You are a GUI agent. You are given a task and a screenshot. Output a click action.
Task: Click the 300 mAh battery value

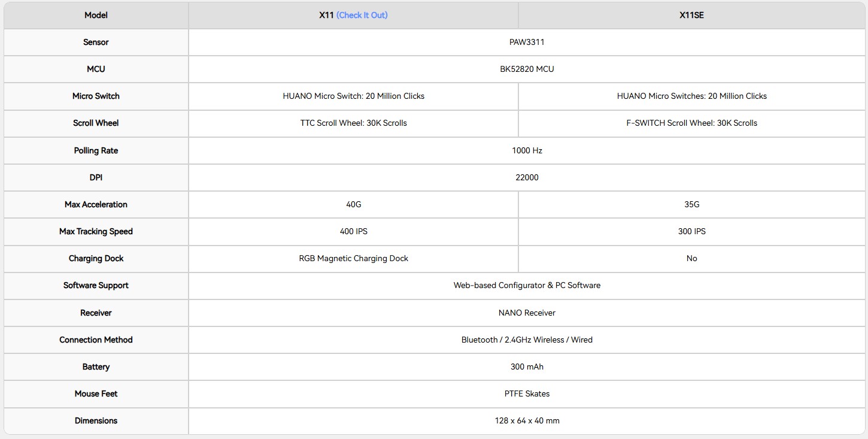tap(527, 367)
